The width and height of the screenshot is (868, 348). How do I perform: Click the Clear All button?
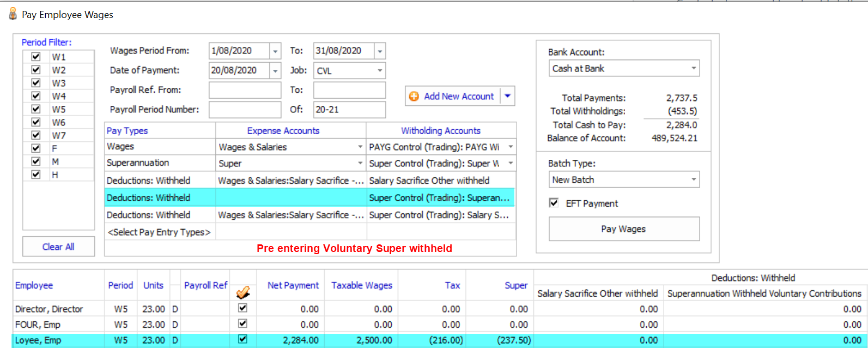[x=58, y=247]
